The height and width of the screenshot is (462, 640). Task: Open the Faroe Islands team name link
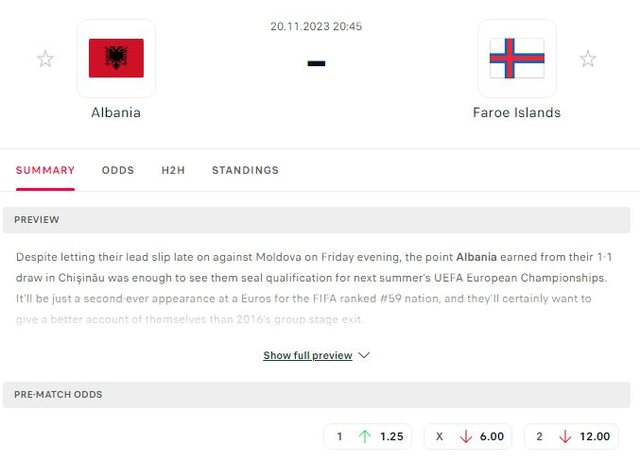tap(517, 113)
